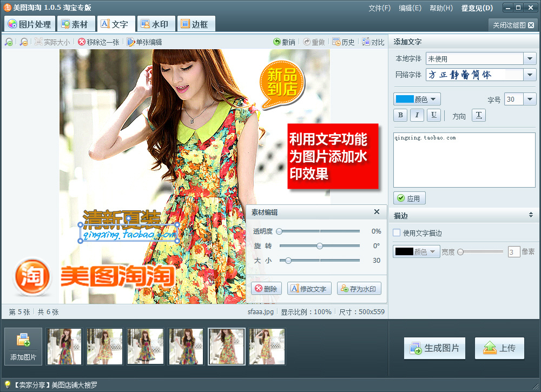Image resolution: width=541 pixels, height=392 pixels.
Task: Redo with the 重做 button
Action: 314,42
